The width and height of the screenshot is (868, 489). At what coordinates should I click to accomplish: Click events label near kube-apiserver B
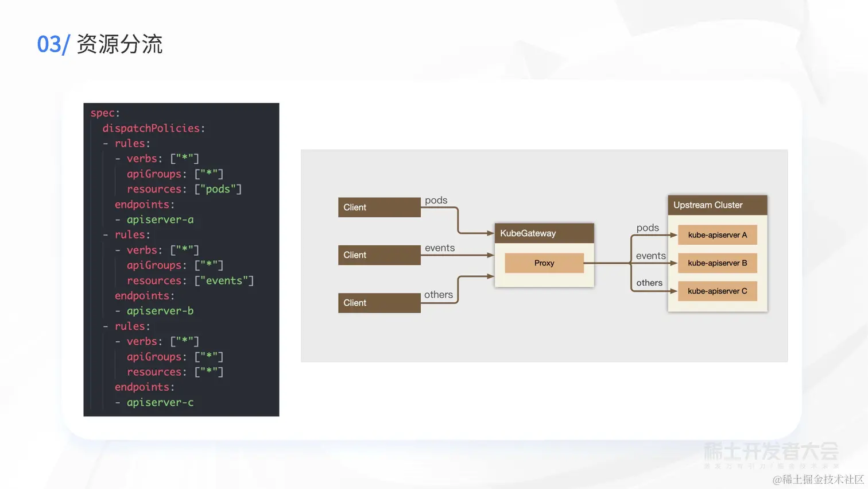(x=651, y=256)
